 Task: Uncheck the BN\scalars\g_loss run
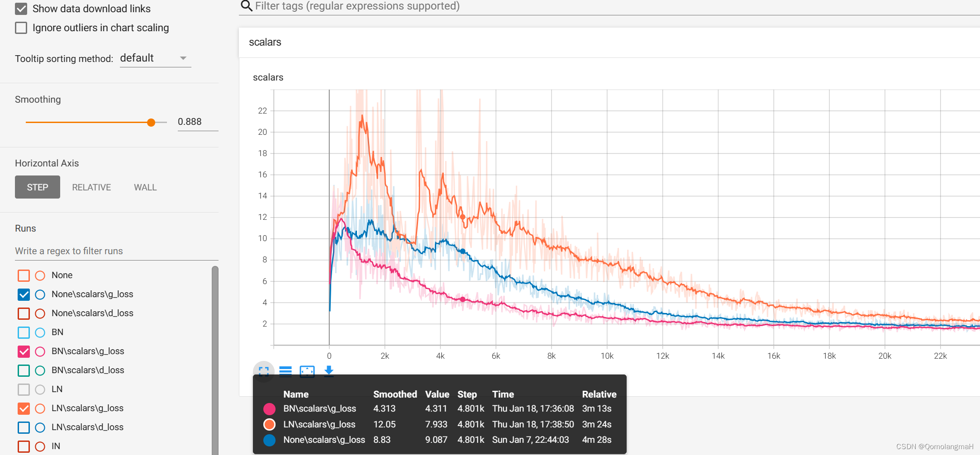click(x=24, y=351)
